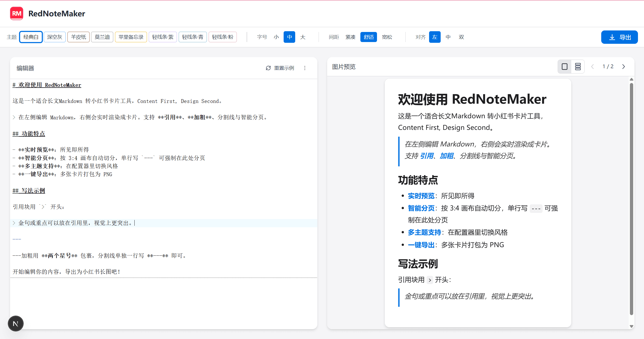The width and height of the screenshot is (644, 339).
Task: Set spacing to 舒适
Action: pyautogui.click(x=369, y=37)
